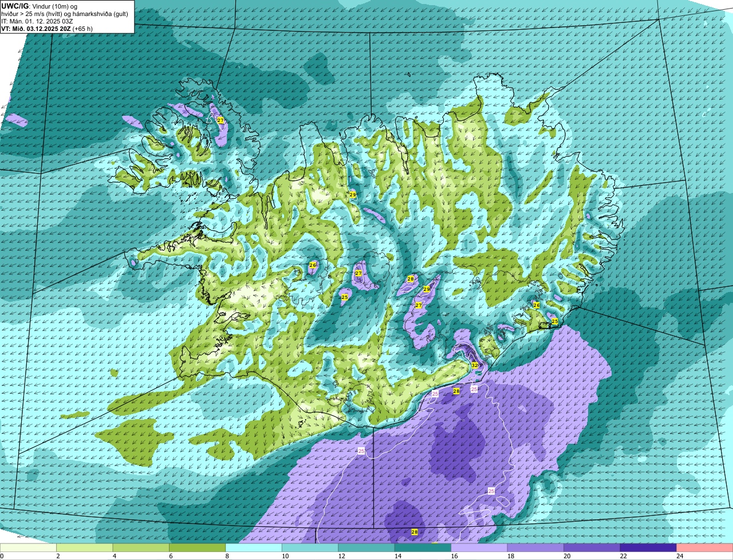The image size is (733, 560).
Task: Click the '8' tick label on the color scale
Action: point(227,556)
